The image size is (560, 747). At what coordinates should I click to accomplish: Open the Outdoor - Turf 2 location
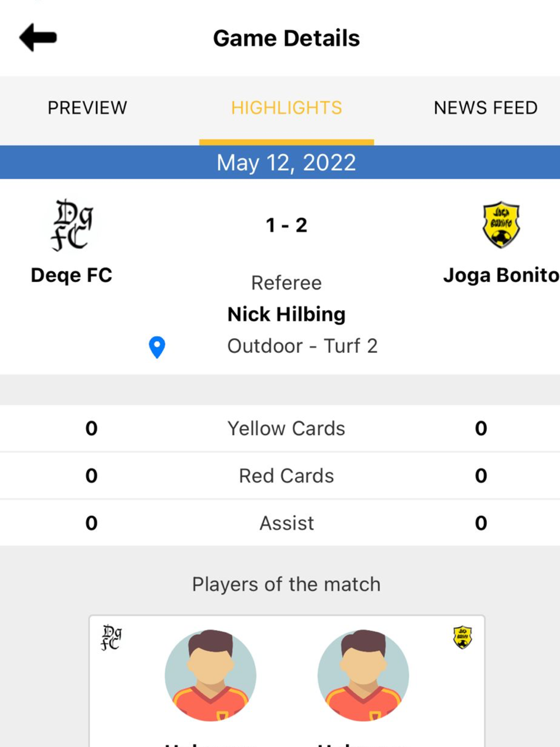tap(302, 346)
